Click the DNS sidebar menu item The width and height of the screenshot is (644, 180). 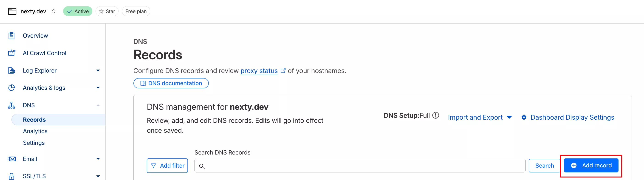29,105
